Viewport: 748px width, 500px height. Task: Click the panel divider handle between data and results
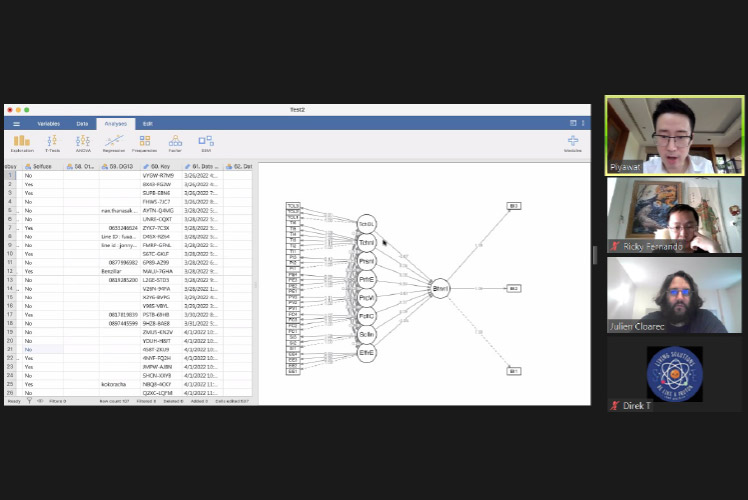click(x=255, y=285)
